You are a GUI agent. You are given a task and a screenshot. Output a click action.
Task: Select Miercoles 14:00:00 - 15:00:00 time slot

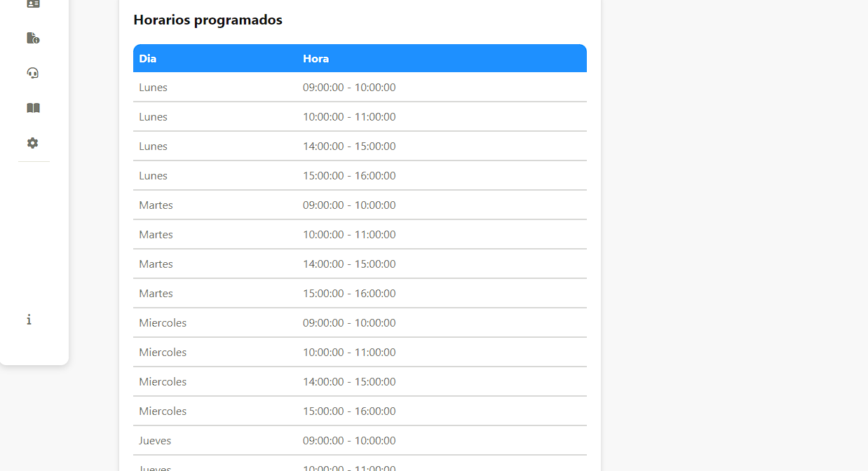349,382
